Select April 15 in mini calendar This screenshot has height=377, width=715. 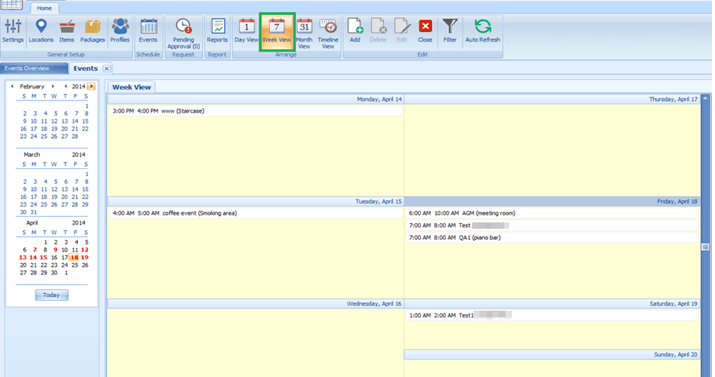coord(43,258)
